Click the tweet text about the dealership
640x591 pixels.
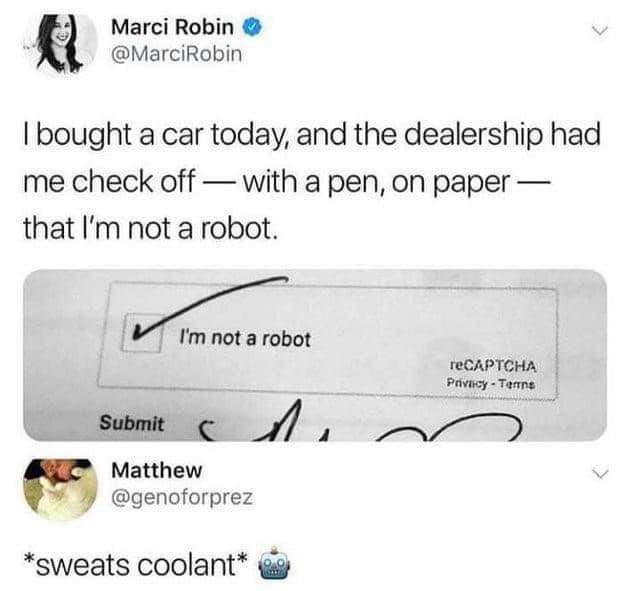click(312, 181)
